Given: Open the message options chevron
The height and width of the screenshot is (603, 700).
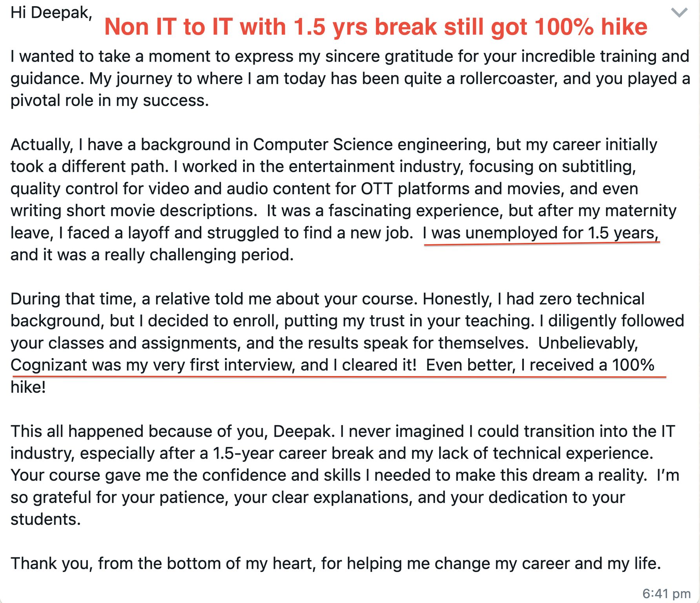Looking at the screenshot, I should click(x=679, y=13).
